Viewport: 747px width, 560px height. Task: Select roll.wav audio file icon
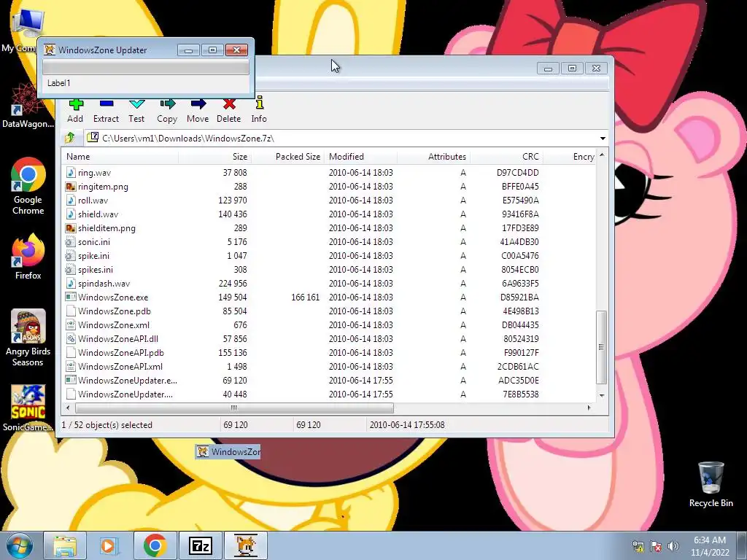tap(71, 201)
